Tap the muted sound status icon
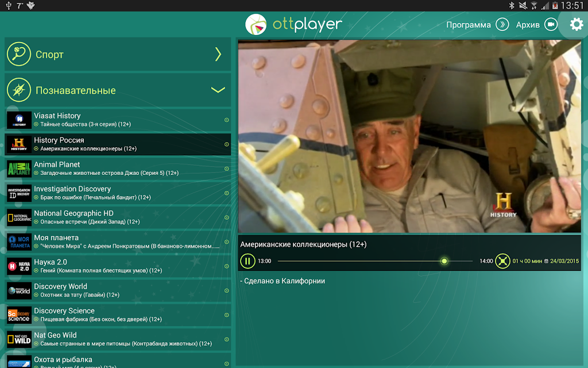The image size is (588, 368). pyautogui.click(x=523, y=6)
